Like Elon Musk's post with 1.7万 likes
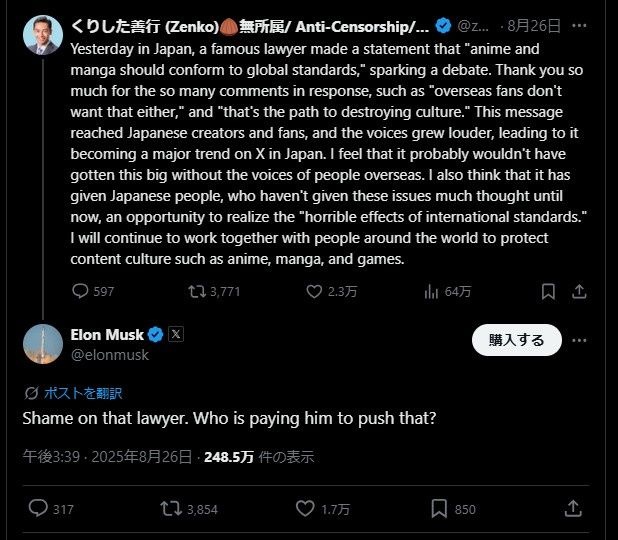The height and width of the screenshot is (540, 618). click(306, 509)
